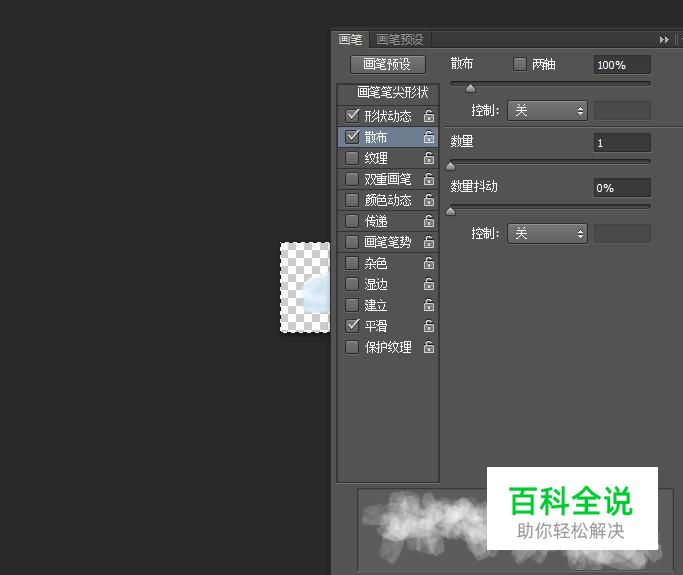The image size is (683, 575).
Task: Uncheck the 散布 checkbox in list
Action: tap(352, 136)
